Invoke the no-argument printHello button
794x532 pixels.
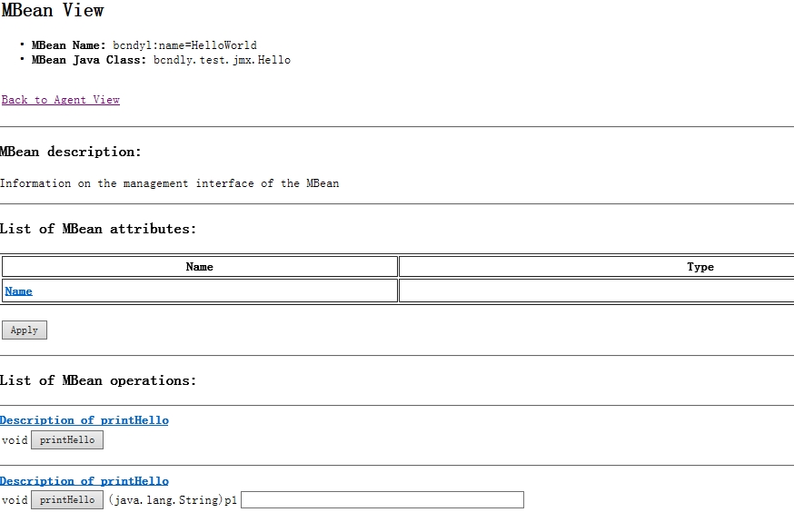pyautogui.click(x=67, y=440)
